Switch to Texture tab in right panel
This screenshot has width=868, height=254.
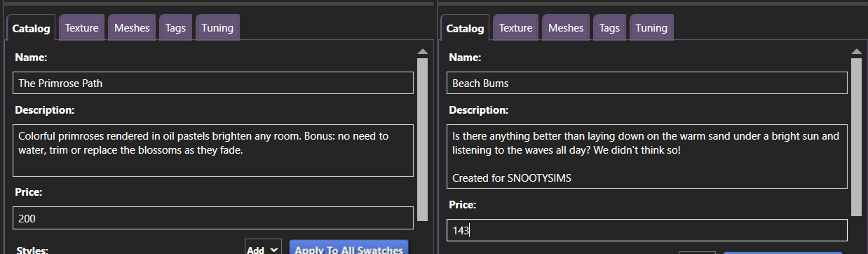515,27
